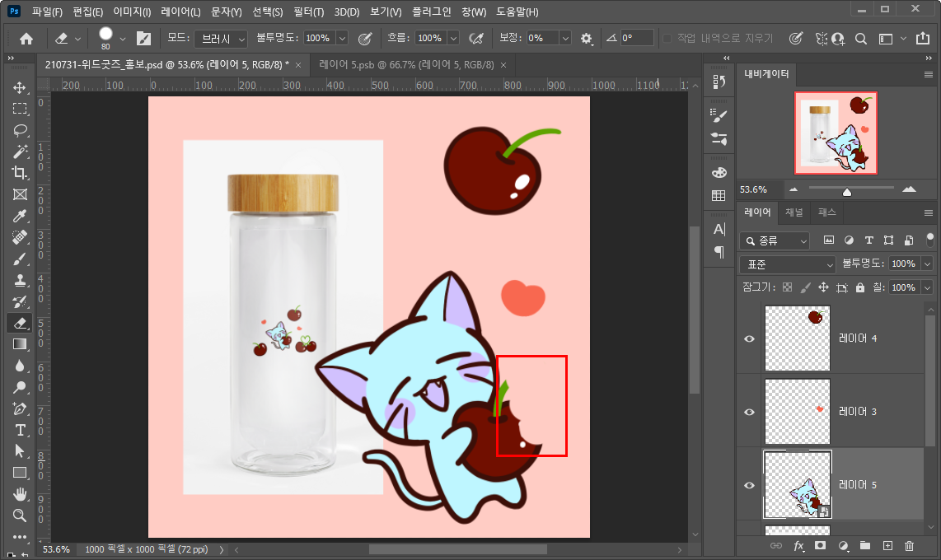Select the Blur tool
The height and width of the screenshot is (560, 941).
[20, 366]
